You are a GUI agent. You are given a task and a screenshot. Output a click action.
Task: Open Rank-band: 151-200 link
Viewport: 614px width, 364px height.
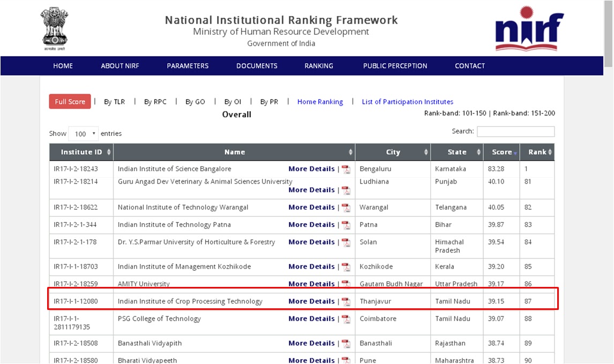coord(524,113)
